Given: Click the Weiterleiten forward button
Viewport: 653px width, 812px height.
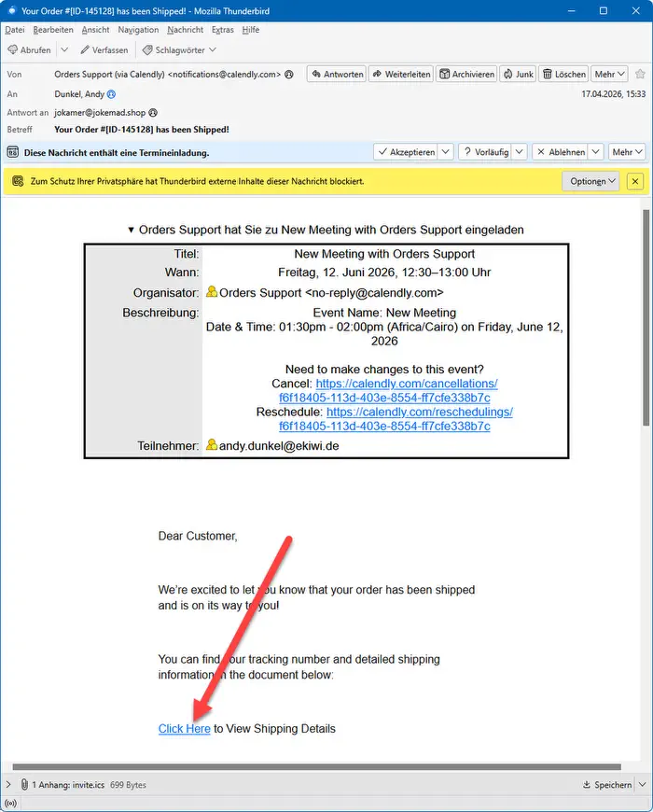Looking at the screenshot, I should (x=401, y=74).
